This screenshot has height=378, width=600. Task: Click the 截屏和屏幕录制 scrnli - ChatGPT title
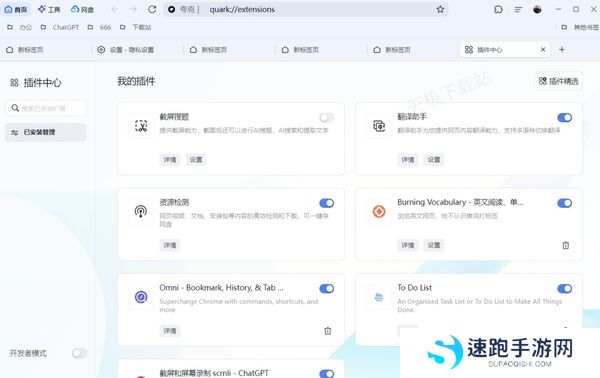pos(214,373)
